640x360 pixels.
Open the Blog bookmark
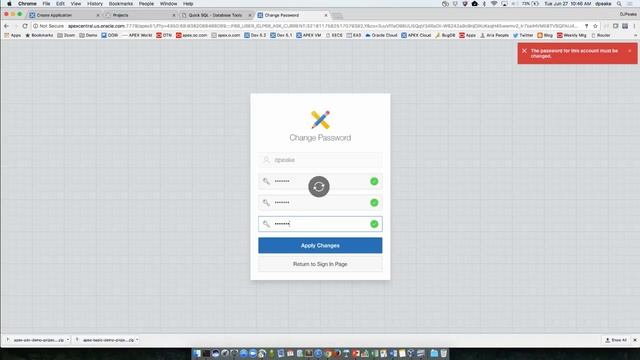click(545, 35)
